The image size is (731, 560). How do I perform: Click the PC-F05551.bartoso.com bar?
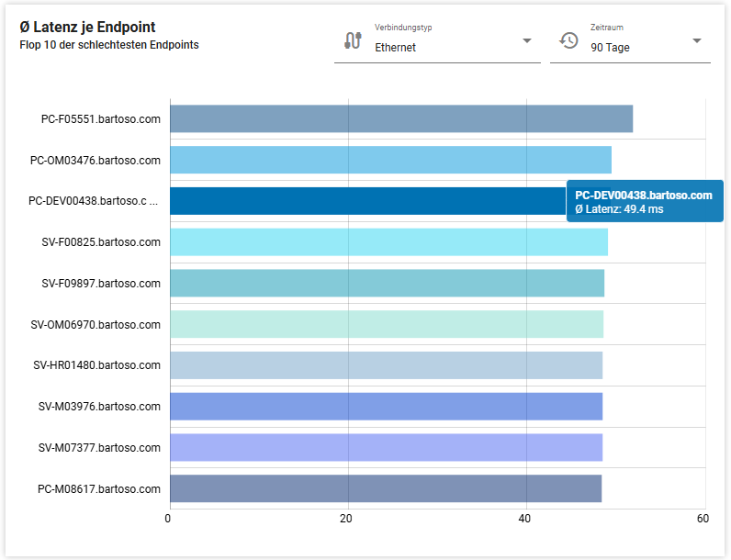(400, 119)
